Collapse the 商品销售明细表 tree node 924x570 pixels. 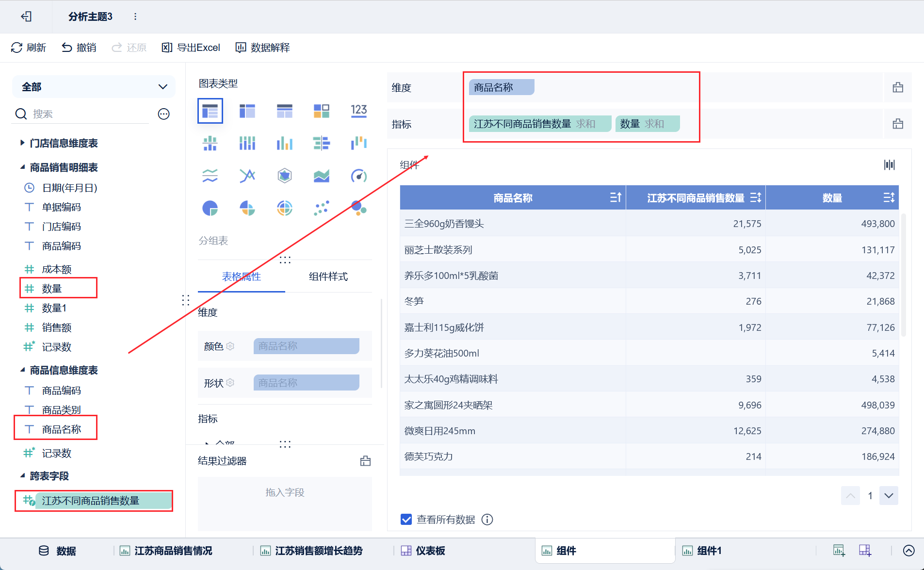tap(22, 167)
